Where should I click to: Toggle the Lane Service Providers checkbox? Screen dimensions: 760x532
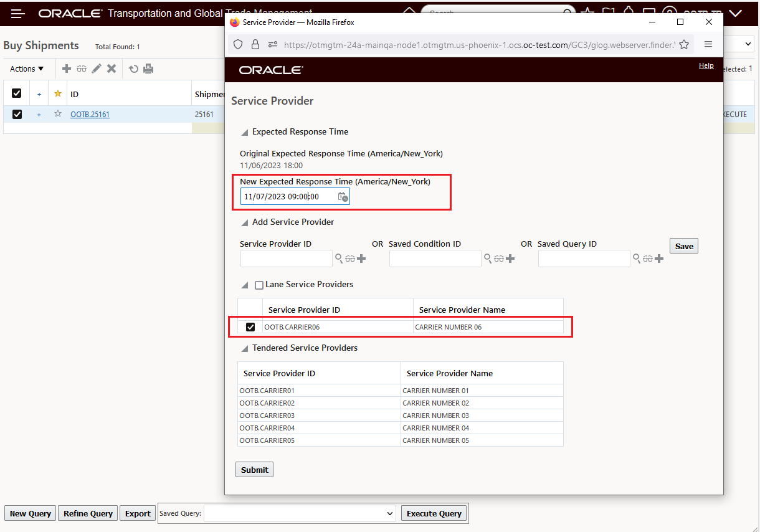[259, 285]
